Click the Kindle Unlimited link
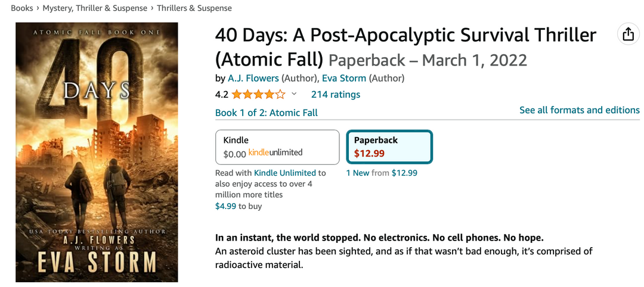This screenshot has width=644, height=287. click(x=286, y=173)
